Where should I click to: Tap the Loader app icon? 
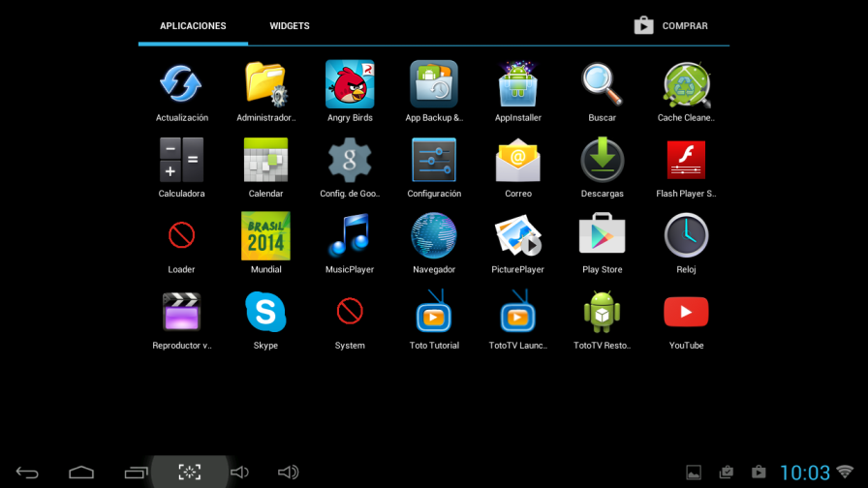(181, 235)
